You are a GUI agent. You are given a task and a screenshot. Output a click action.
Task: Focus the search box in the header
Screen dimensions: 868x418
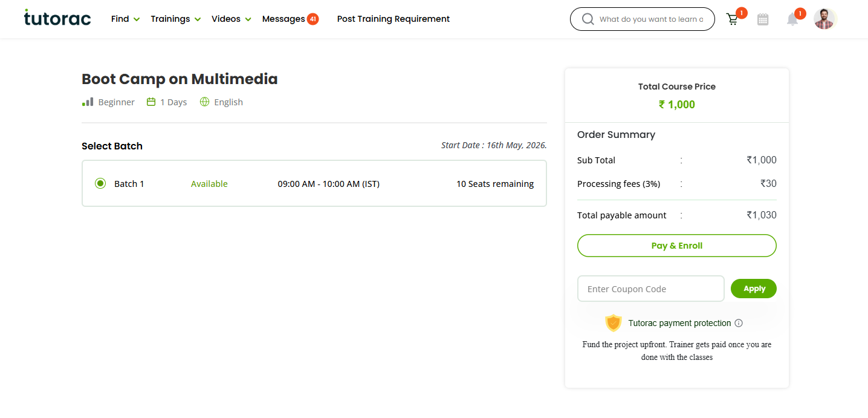(x=643, y=19)
